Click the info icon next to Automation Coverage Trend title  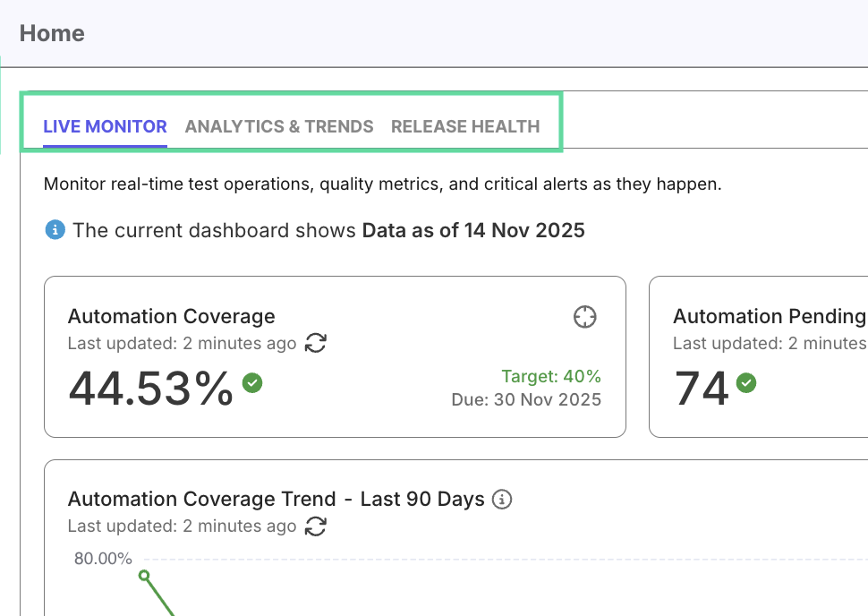click(502, 500)
